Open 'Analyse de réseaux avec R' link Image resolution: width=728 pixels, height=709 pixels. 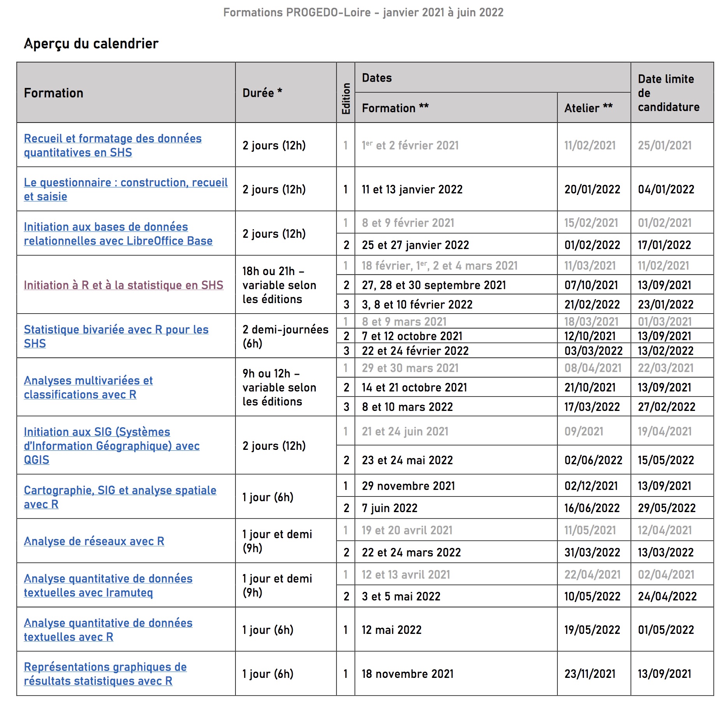(x=94, y=541)
